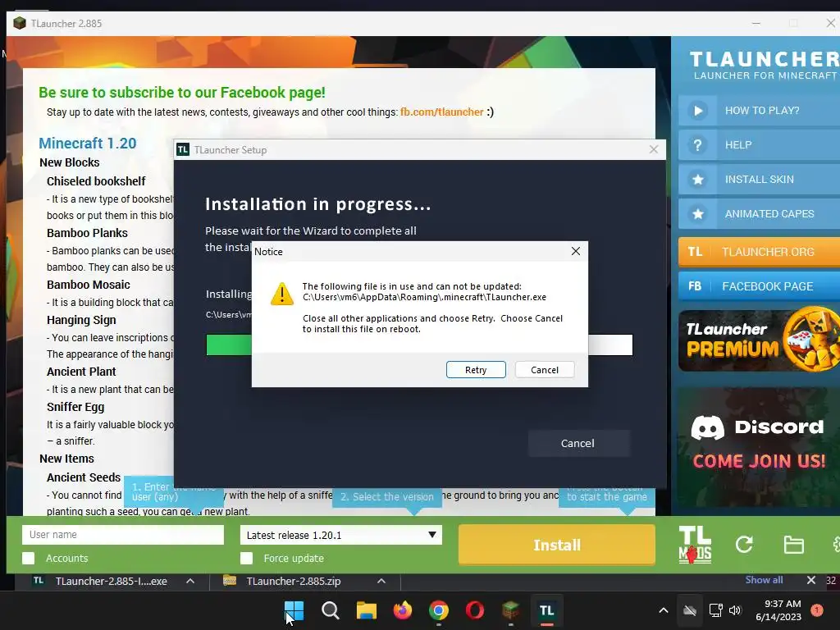The image size is (840, 630).
Task: Open the INSTALL SKIN sidebar item
Action: [x=759, y=180]
